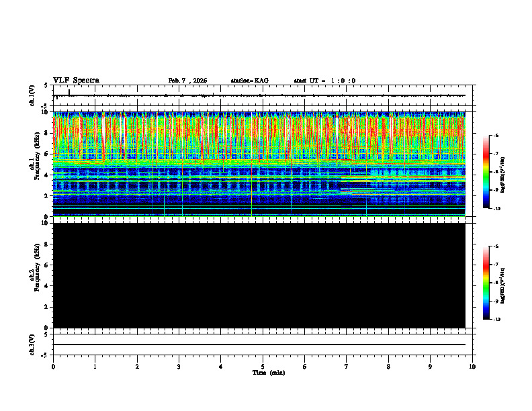Click time axis tick label "10"

pyautogui.click(x=472, y=367)
